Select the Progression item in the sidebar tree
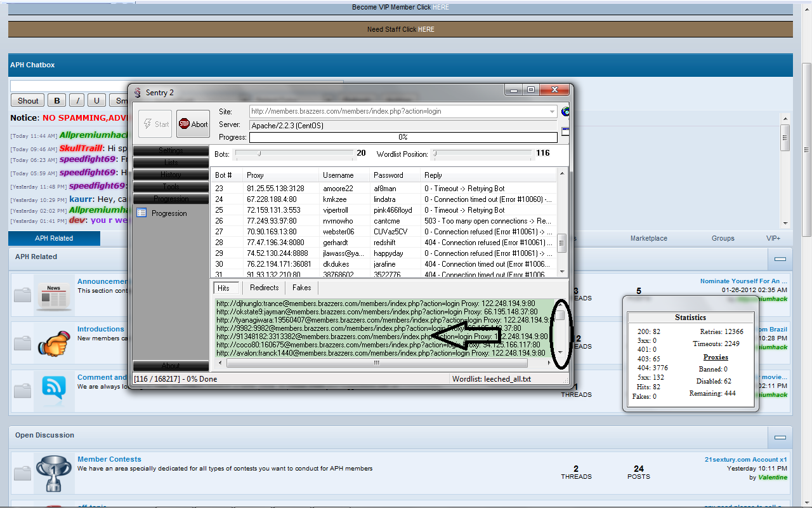The width and height of the screenshot is (812, 508). (x=169, y=213)
